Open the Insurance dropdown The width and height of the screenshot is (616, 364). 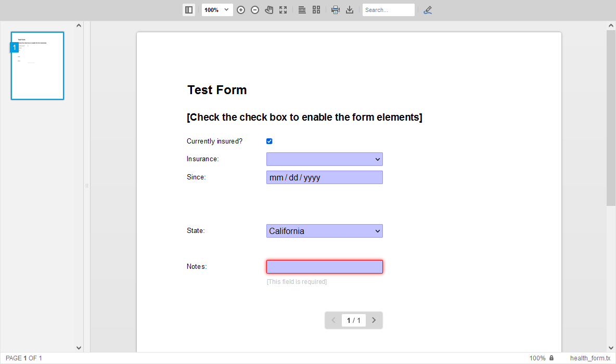click(x=325, y=159)
